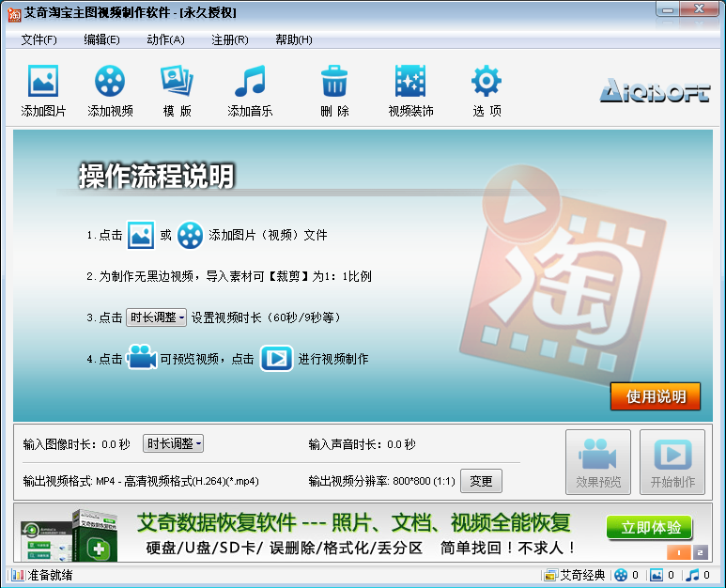The height and width of the screenshot is (588, 726).
Task: Click the 效果预览 camera preview button
Action: [x=598, y=462]
